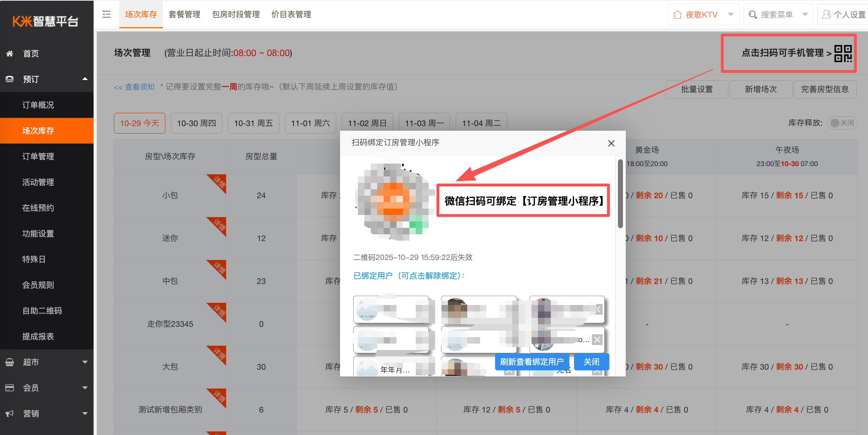Image resolution: width=868 pixels, height=435 pixels.
Task: Click the 首页 home icon in sidebar
Action: pos(10,53)
